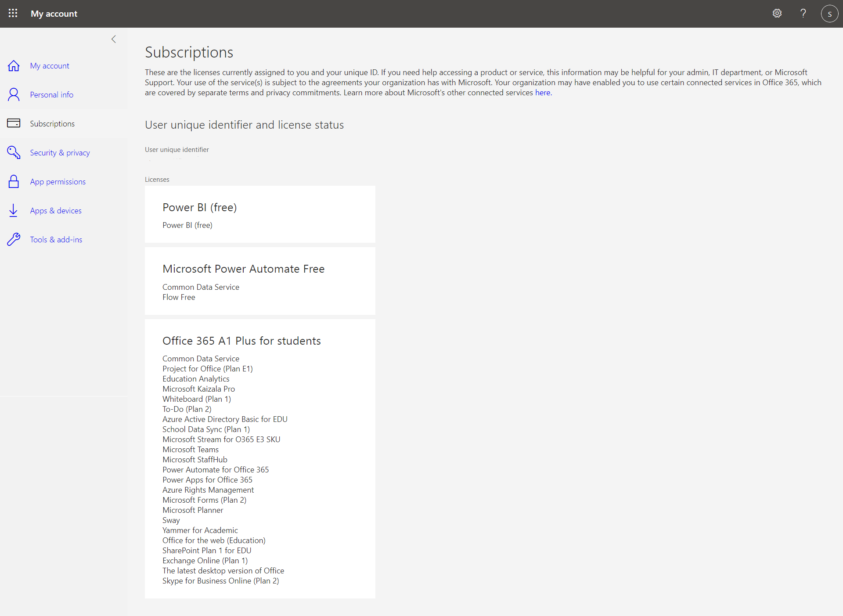This screenshot has height=616, width=843.
Task: Click the key icon for Security & privacy
Action: pos(14,152)
